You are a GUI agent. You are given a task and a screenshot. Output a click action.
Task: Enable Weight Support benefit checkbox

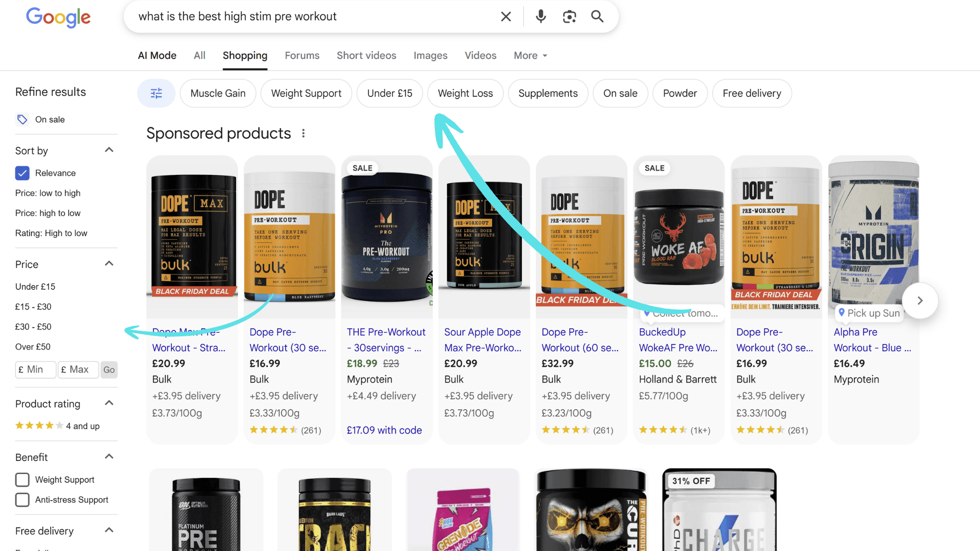(22, 480)
